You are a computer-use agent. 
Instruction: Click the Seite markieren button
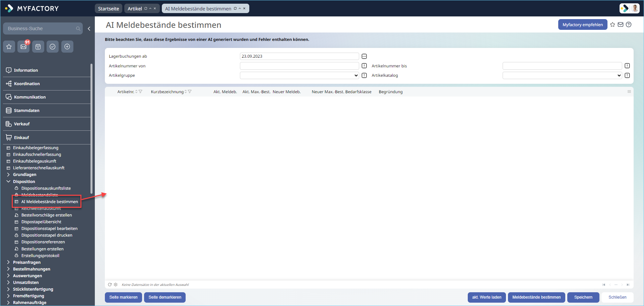tap(123, 297)
